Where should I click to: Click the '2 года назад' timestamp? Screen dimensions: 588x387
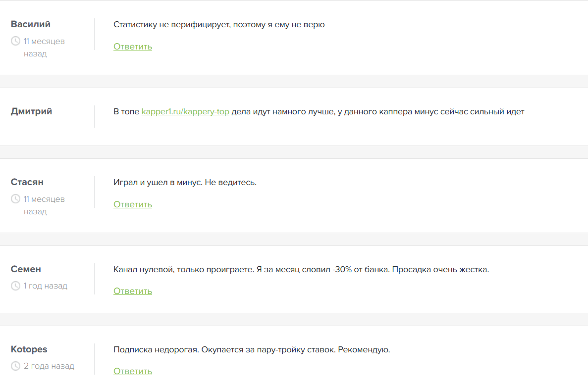click(x=49, y=366)
